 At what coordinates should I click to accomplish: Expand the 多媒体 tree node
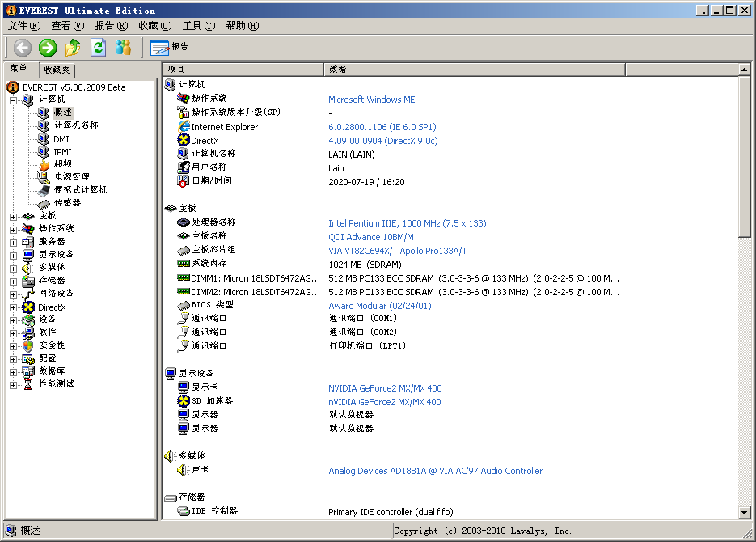click(x=14, y=269)
